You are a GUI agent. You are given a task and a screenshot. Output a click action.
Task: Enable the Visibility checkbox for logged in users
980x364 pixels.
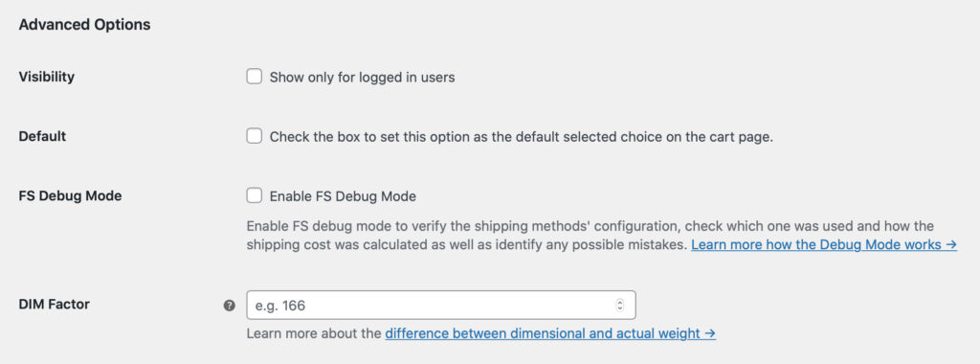click(254, 77)
